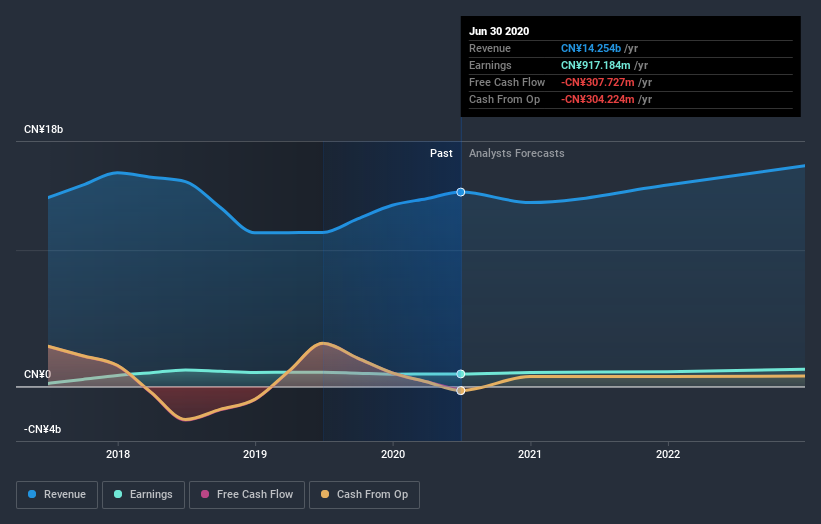Click the Jun 30 2020 tooltip date
This screenshot has height=524, width=821.
coord(499,31)
